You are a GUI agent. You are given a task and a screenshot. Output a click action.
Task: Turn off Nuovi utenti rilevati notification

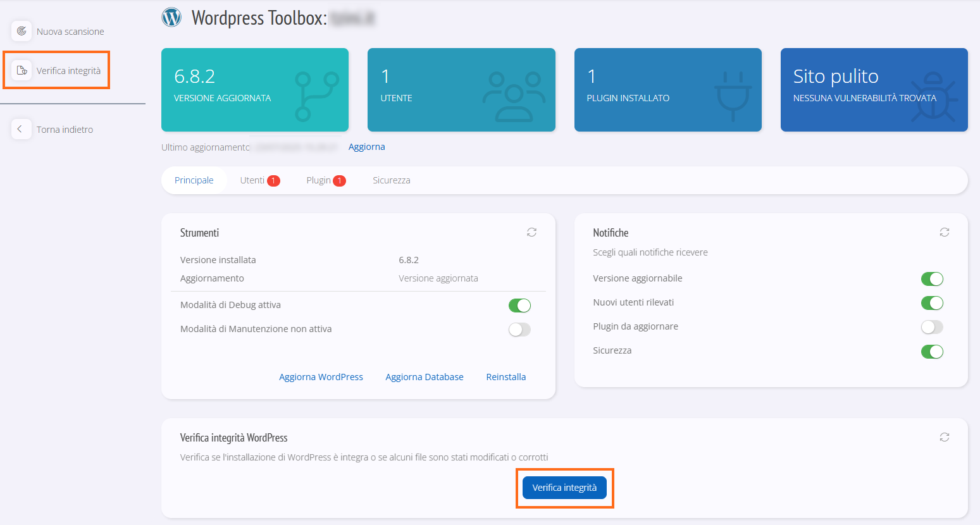coord(932,303)
